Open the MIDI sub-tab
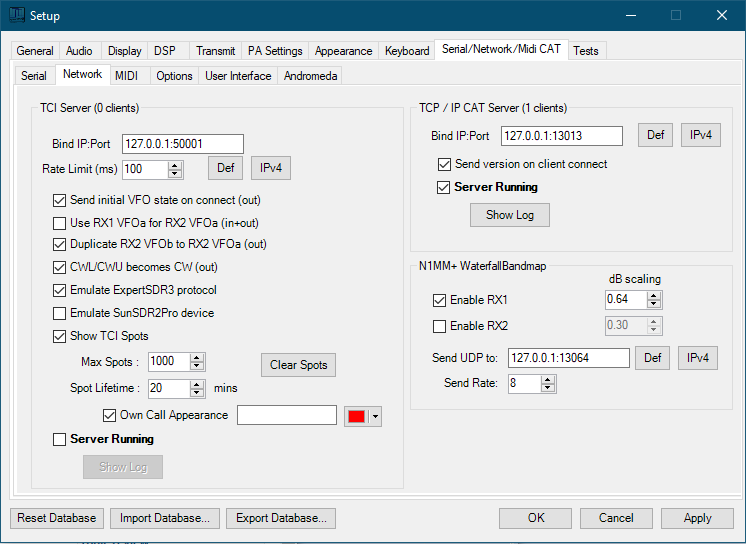 (x=127, y=76)
